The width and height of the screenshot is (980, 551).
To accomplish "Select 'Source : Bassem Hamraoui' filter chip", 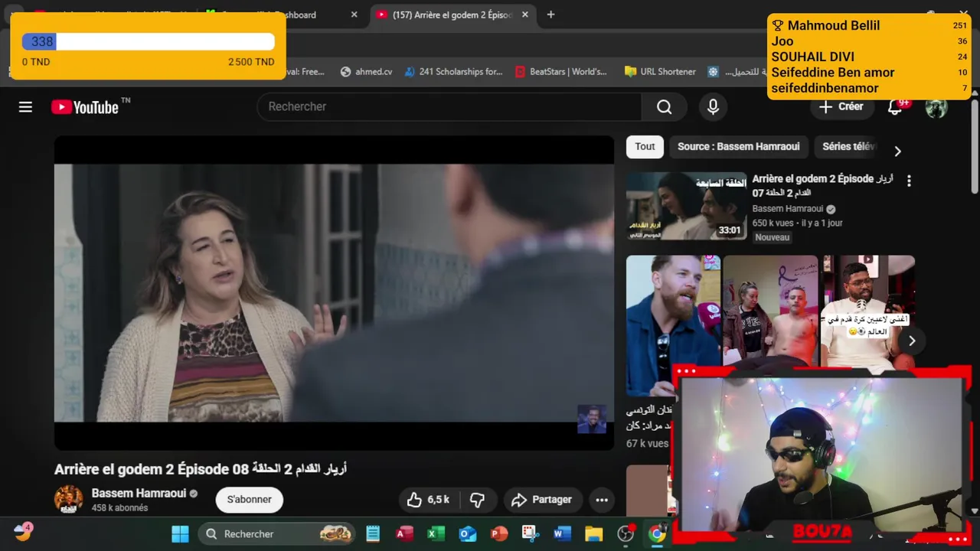I will pyautogui.click(x=738, y=147).
